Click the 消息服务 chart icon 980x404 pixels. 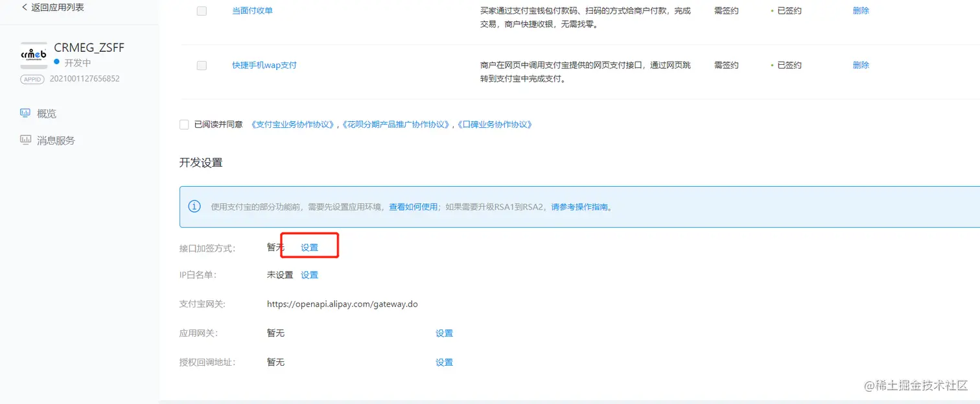[25, 139]
